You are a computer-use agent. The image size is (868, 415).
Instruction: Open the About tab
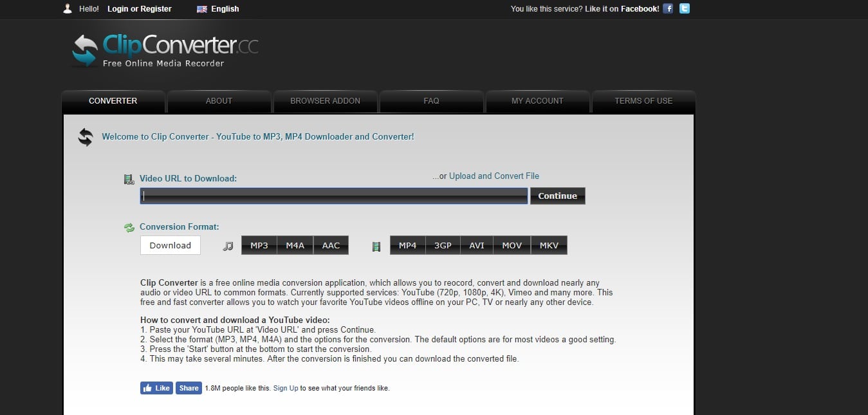[219, 101]
